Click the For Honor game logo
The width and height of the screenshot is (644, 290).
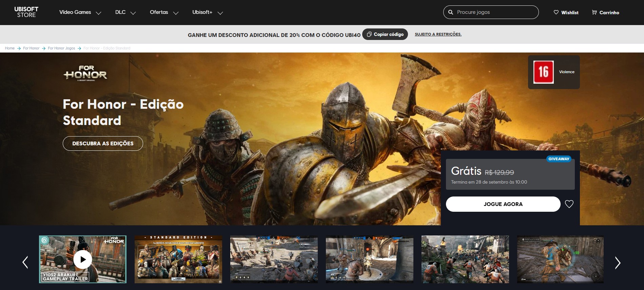pyautogui.click(x=85, y=73)
